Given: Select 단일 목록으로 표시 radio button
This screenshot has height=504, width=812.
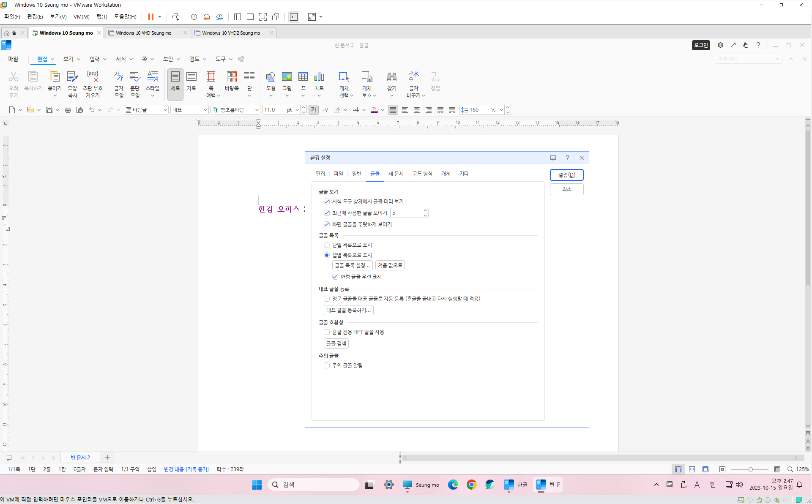Looking at the screenshot, I should click(x=327, y=245).
